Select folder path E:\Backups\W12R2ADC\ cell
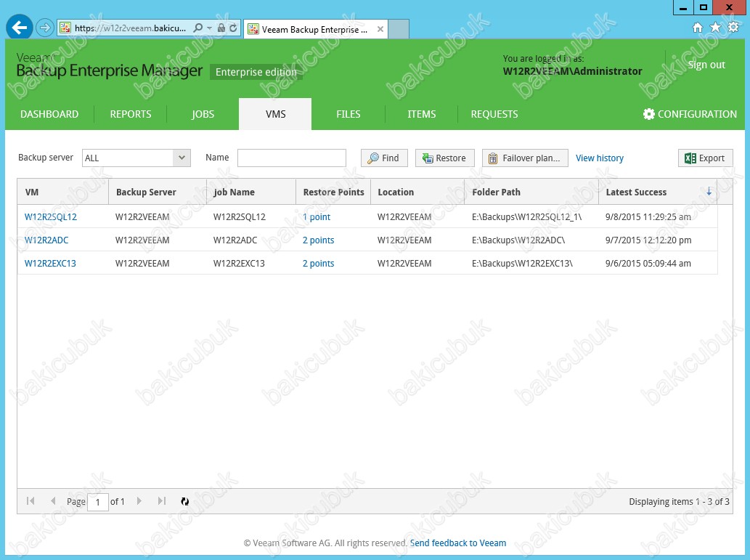The image size is (750, 560). (x=518, y=240)
